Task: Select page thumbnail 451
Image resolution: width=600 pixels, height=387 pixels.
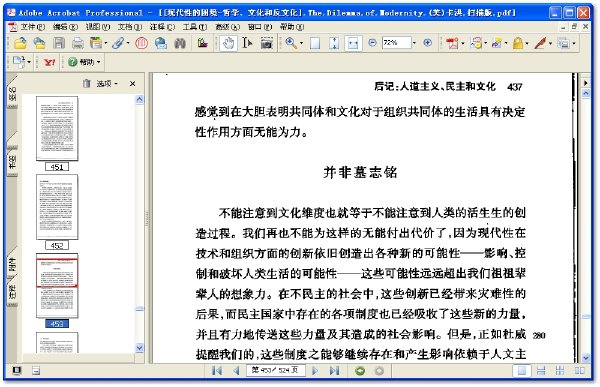Action: [57, 129]
